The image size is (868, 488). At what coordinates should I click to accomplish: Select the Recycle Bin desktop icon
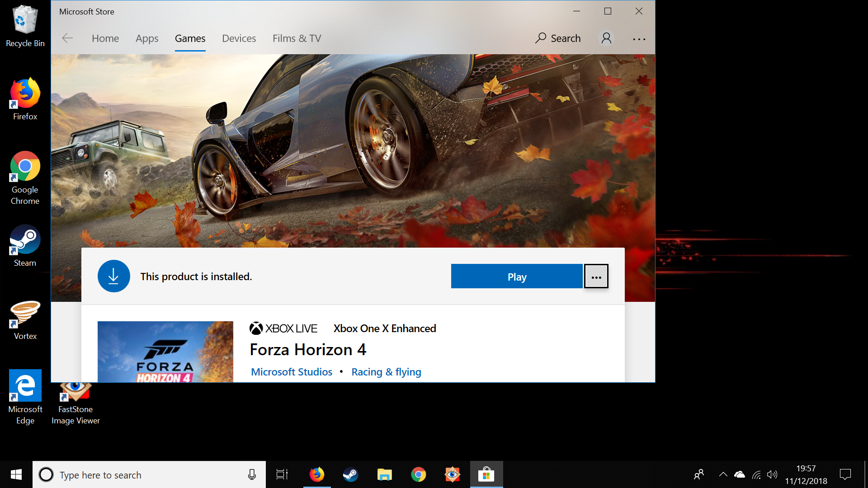(x=25, y=26)
